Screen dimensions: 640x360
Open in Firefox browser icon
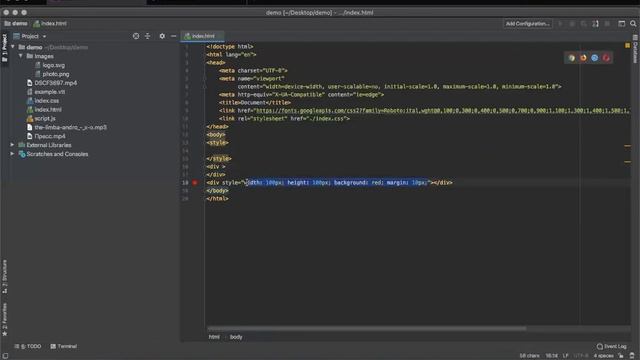pyautogui.click(x=583, y=58)
